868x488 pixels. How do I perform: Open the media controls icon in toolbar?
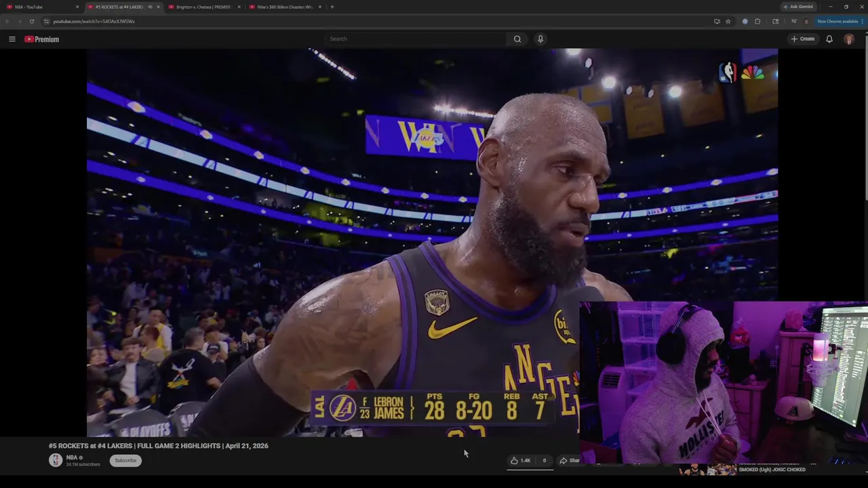(793, 21)
